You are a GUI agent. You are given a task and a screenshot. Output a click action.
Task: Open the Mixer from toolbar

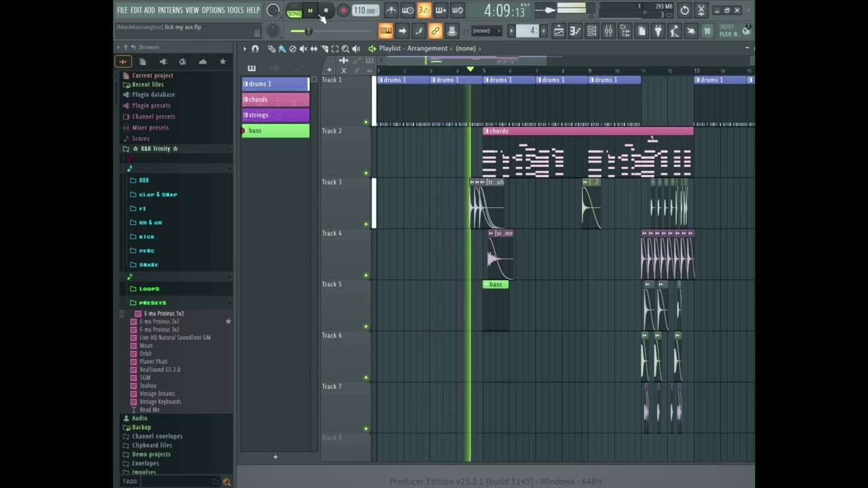(x=608, y=30)
